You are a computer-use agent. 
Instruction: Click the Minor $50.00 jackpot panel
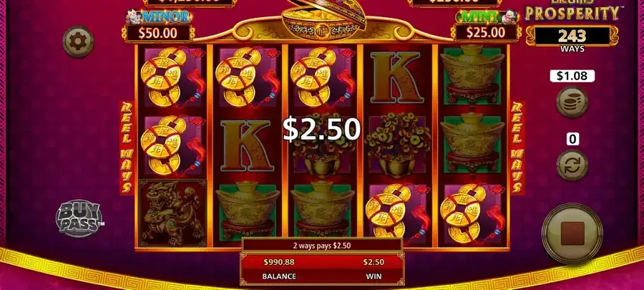pos(159,26)
